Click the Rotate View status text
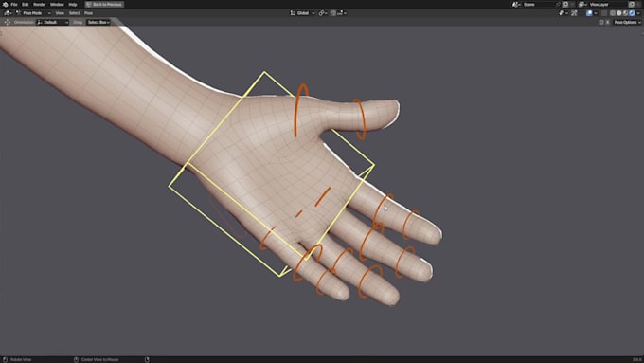Viewport: 644px width, 363px height. (21, 360)
